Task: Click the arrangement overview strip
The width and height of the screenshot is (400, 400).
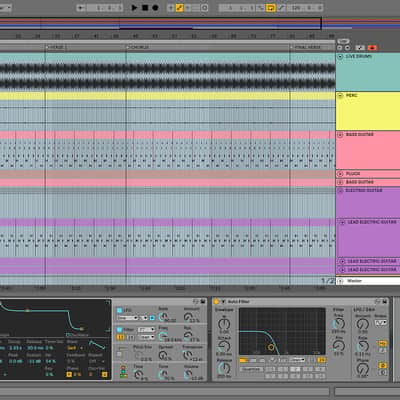Action: (200, 23)
